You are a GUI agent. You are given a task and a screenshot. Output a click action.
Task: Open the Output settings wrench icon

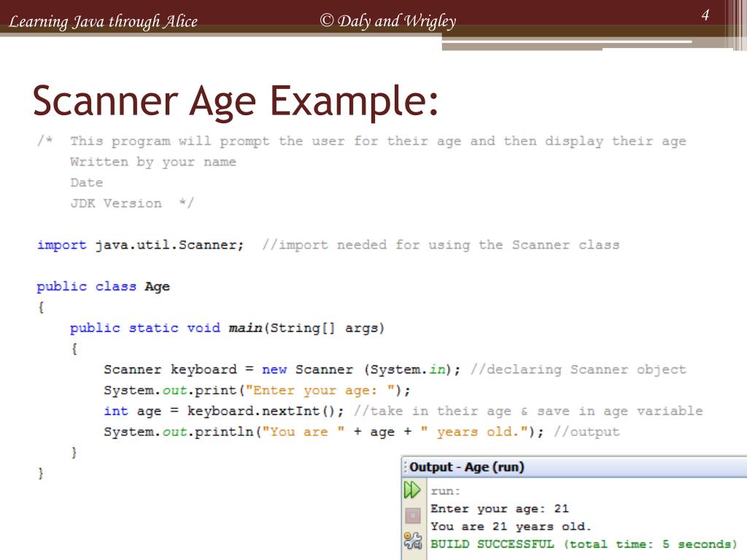[x=413, y=540]
